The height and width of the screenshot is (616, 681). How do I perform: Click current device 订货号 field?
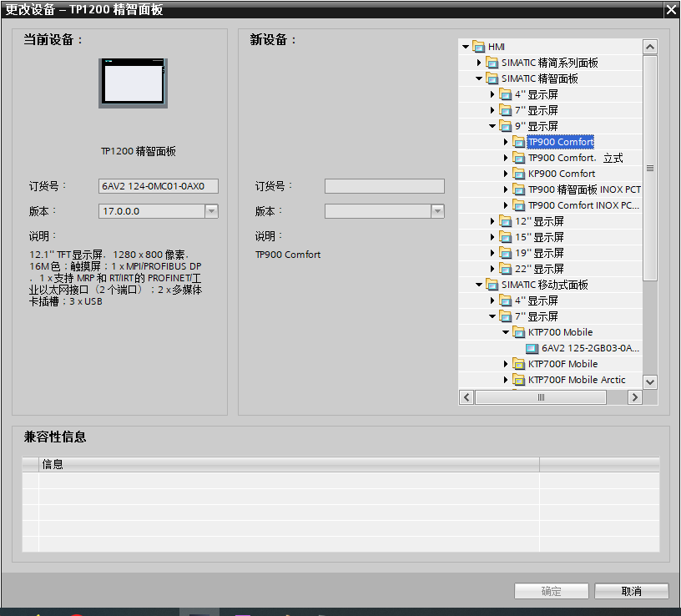pos(158,186)
